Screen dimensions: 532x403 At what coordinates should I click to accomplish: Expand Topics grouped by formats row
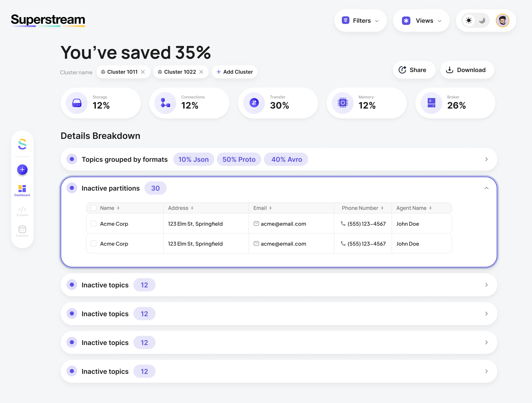[x=486, y=159]
